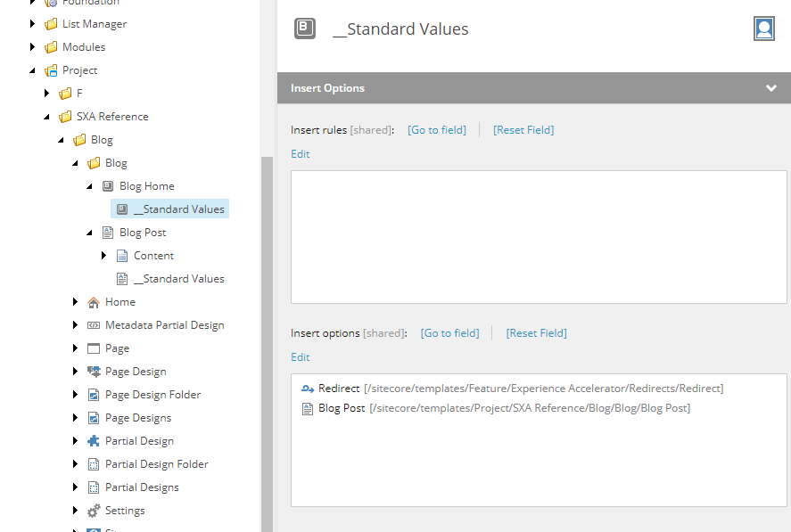Select the Partial Design Folder item
This screenshot has height=532, width=791.
(156, 464)
